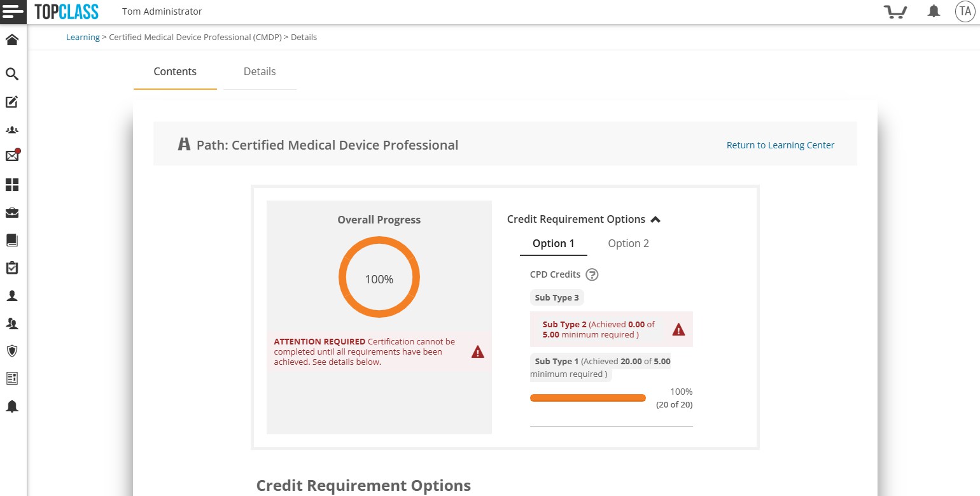
Task: Open the groups people sidebar icon
Action: click(12, 130)
